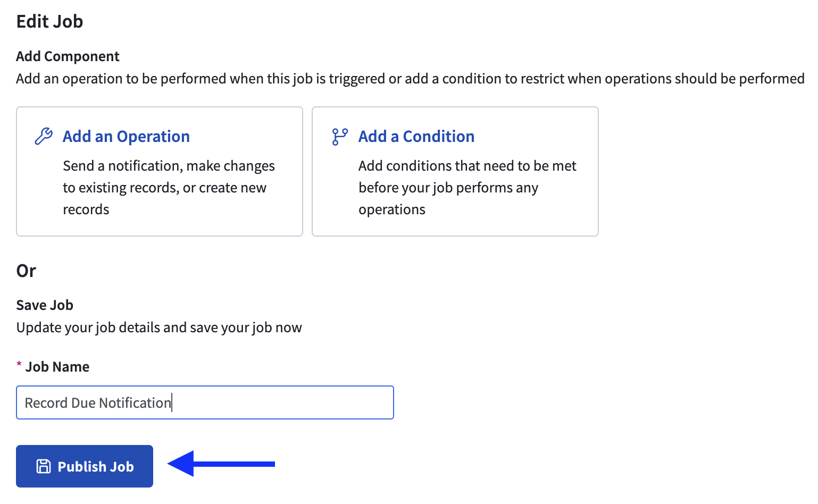
Task: Click the Save Job section heading
Action: tap(45, 305)
